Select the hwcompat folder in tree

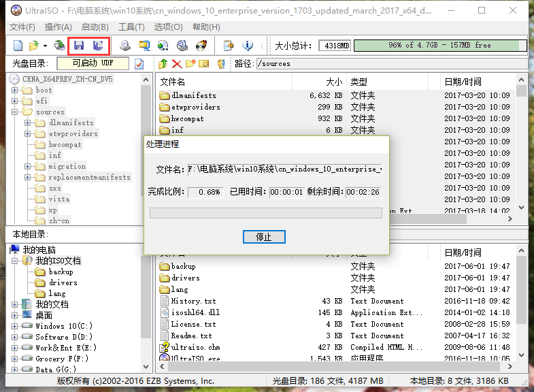coord(65,144)
